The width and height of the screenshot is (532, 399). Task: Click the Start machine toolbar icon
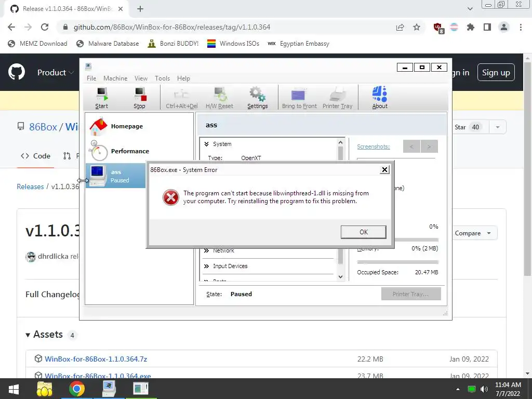102,98
